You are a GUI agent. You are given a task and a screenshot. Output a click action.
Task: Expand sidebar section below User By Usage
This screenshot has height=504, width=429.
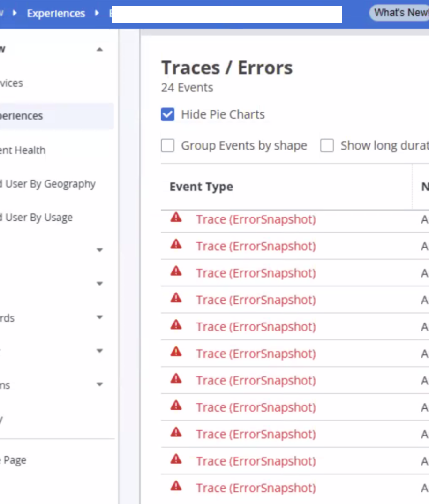pyautogui.click(x=99, y=250)
